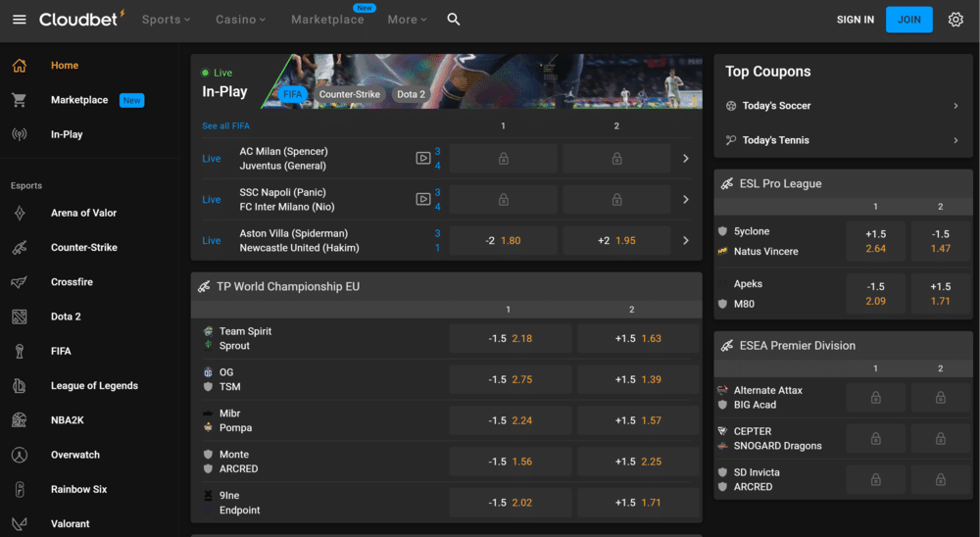Open Today's Tennis coupon chevron

(x=955, y=140)
